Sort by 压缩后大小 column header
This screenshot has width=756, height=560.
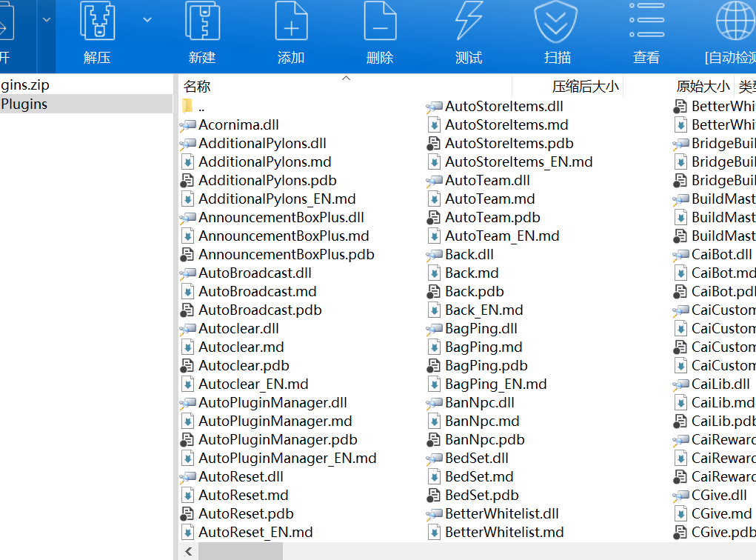pos(585,87)
